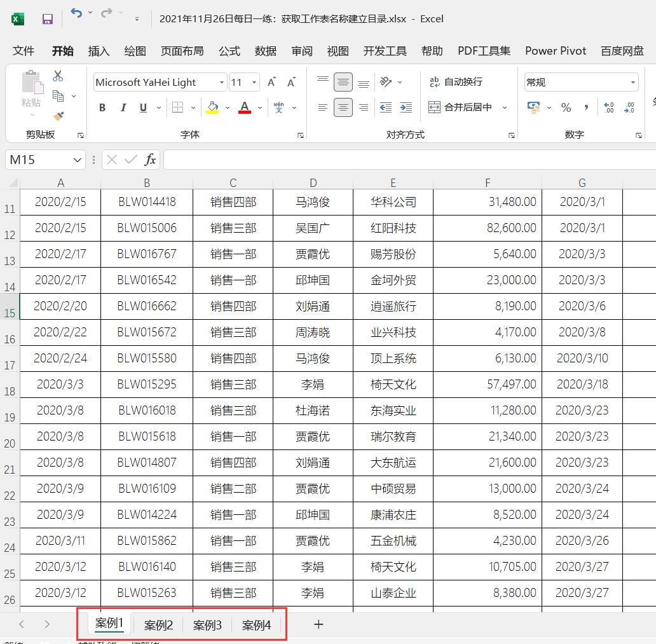Click increase indent icon
656x644 pixels.
pos(406,107)
